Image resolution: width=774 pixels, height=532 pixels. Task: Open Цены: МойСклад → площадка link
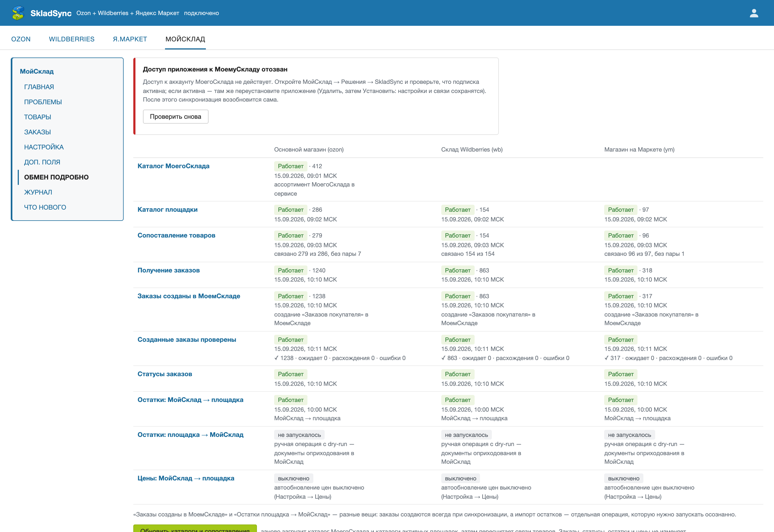point(186,478)
